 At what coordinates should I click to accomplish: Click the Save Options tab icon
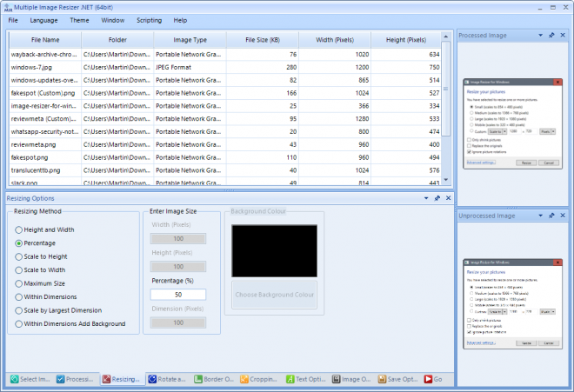384,379
